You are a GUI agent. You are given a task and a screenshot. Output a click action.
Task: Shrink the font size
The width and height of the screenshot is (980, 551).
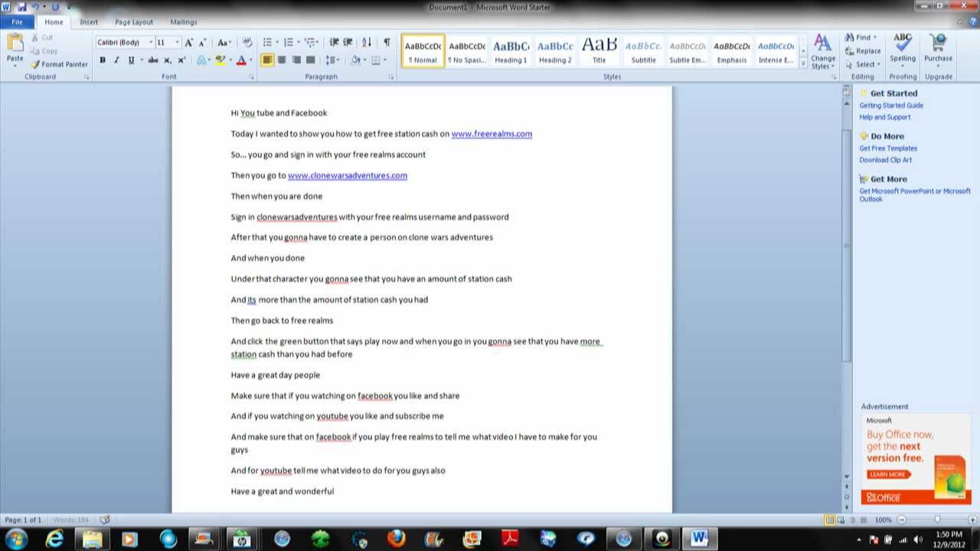click(x=203, y=43)
